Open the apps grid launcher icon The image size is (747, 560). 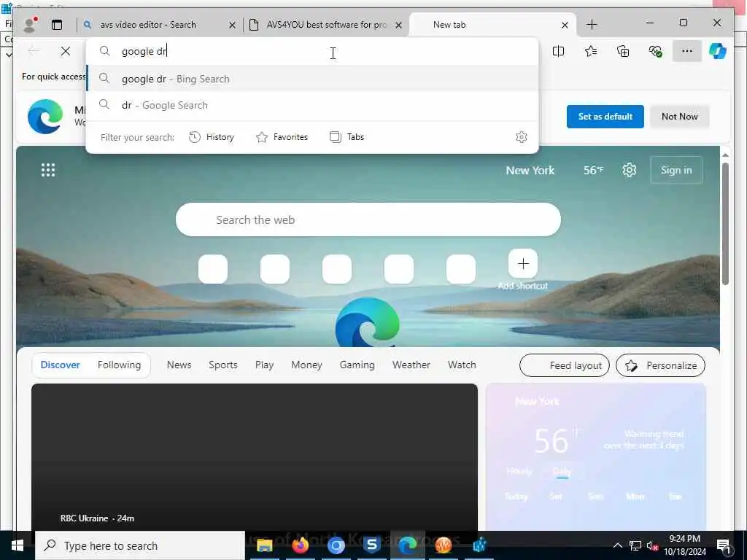coord(48,170)
